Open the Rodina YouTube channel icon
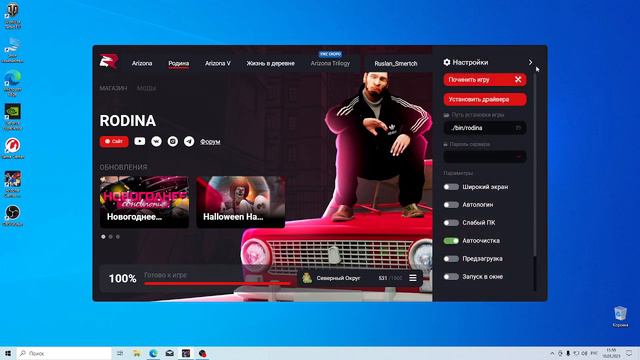The image size is (640, 360). click(x=140, y=141)
